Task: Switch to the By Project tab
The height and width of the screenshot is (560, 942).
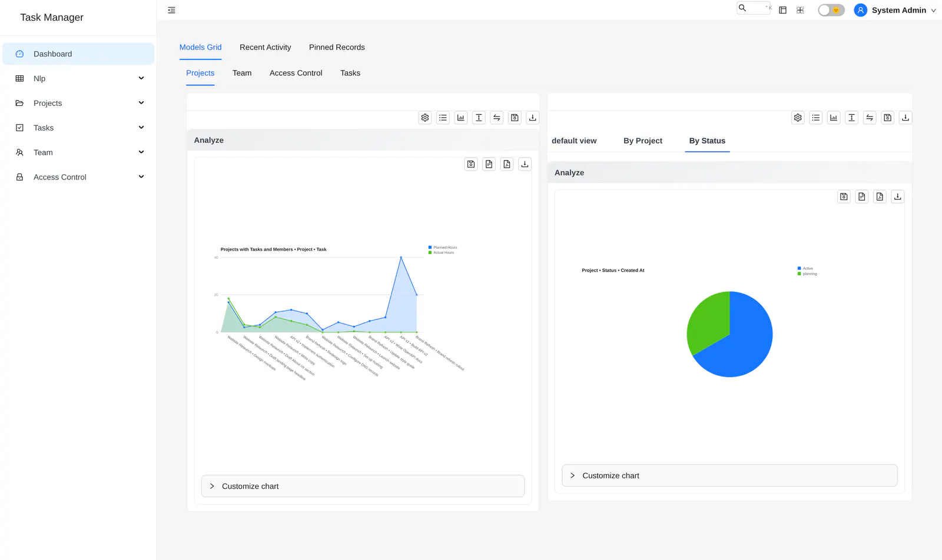Action: click(643, 141)
